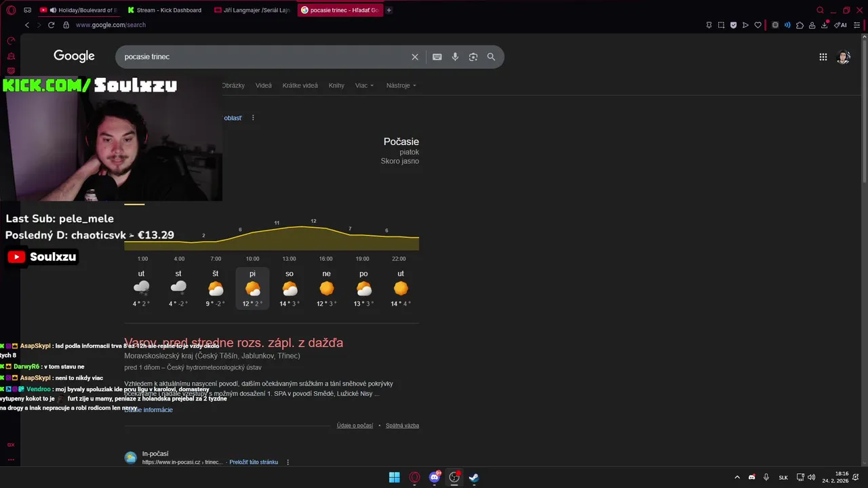Open the Opera main menu icon
The image size is (868, 488).
(11, 10)
